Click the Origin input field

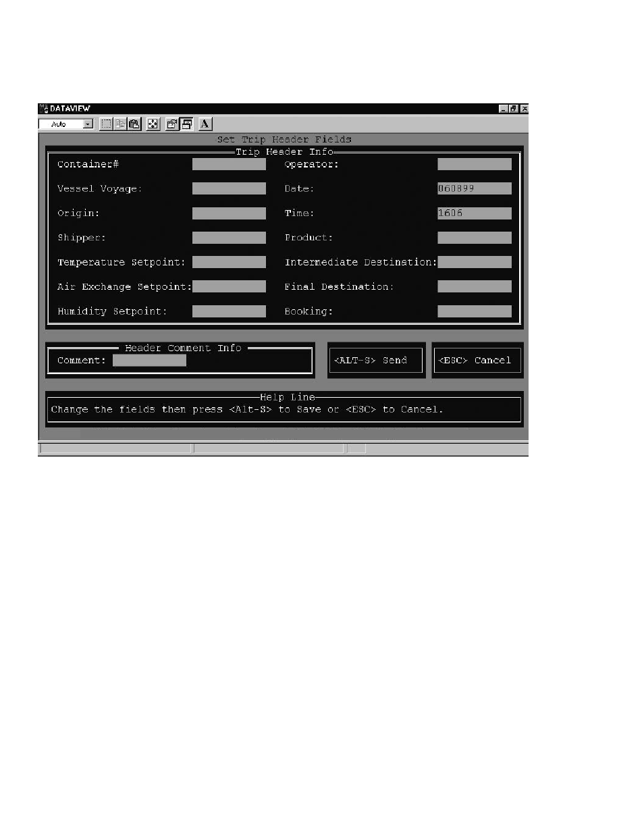coord(229,213)
